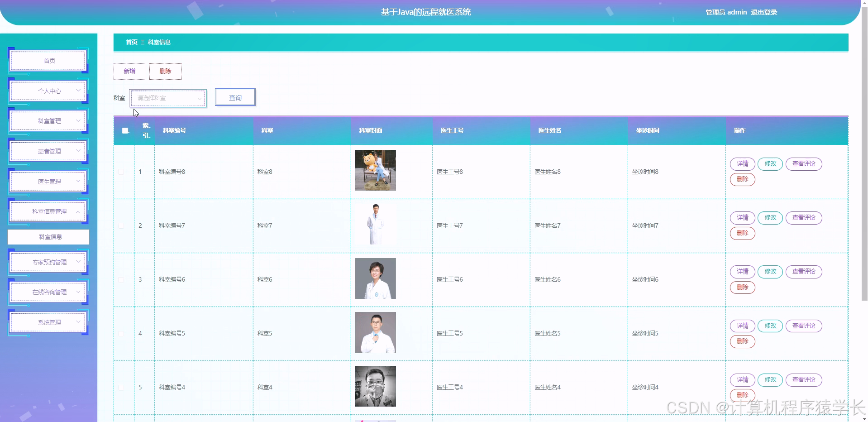The height and width of the screenshot is (422, 868).
Task: Expand the 系统管理 sidebar menu
Action: [x=49, y=322]
